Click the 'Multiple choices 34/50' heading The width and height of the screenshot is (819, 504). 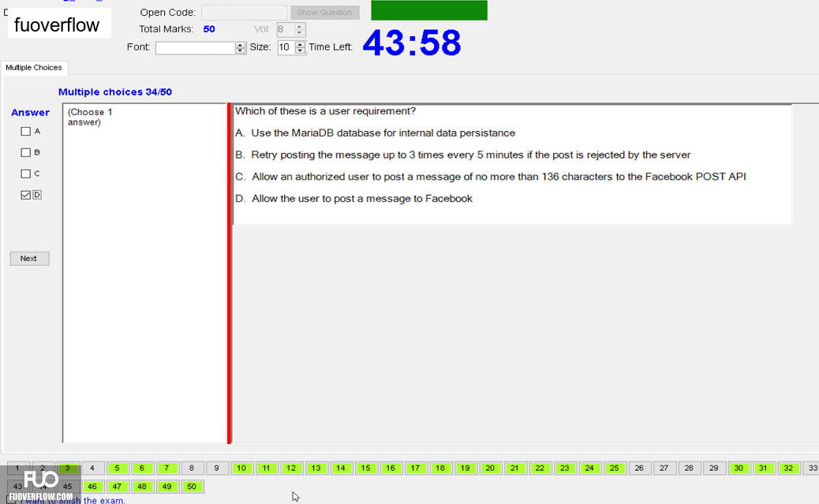click(x=115, y=92)
